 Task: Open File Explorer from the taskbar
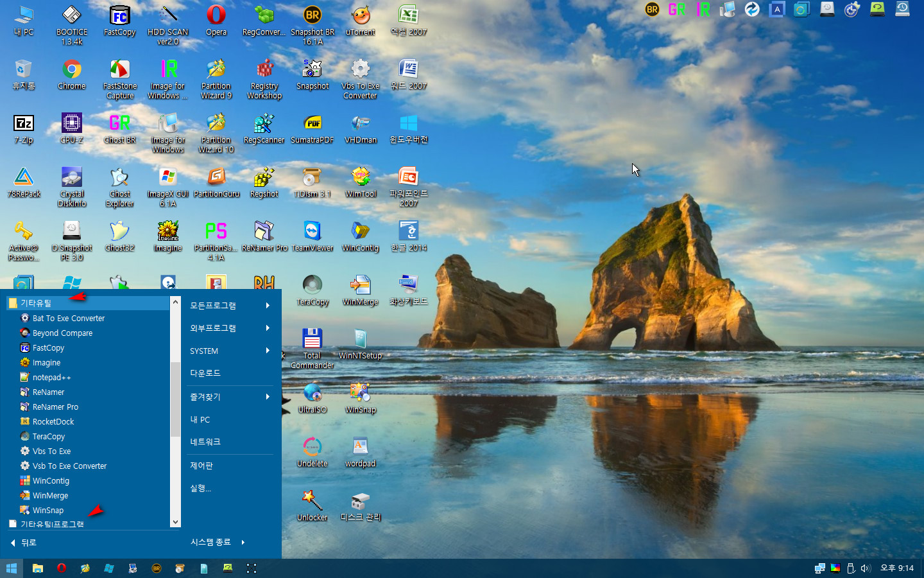(38, 568)
